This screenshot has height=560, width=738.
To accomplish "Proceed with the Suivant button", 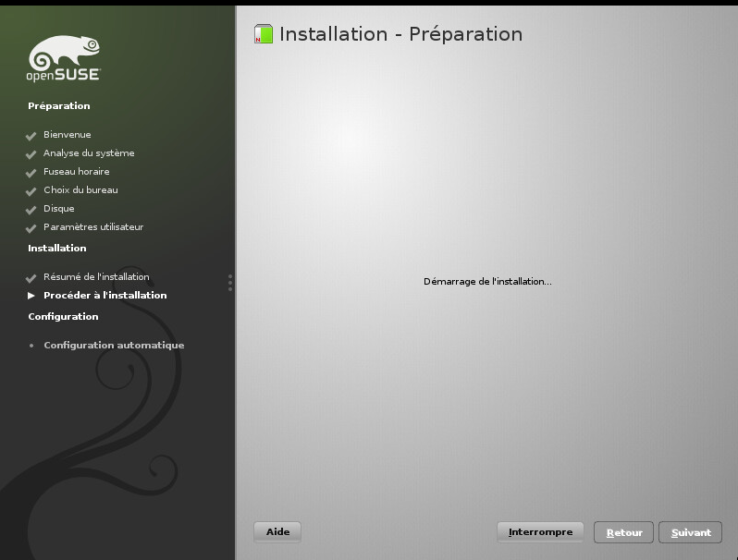I will click(x=691, y=532).
